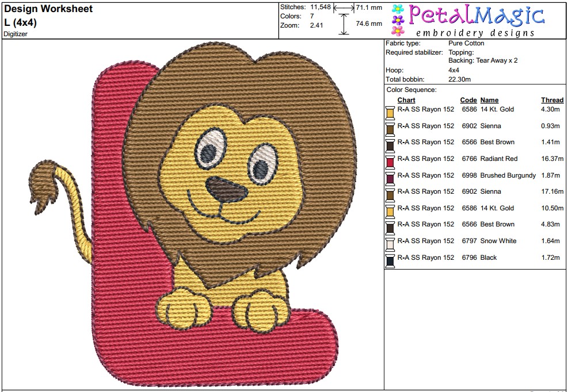Image resolution: width=568 pixels, height=392 pixels.
Task: Click the 'Pure Cotton' fabric type value
Action: (x=466, y=43)
